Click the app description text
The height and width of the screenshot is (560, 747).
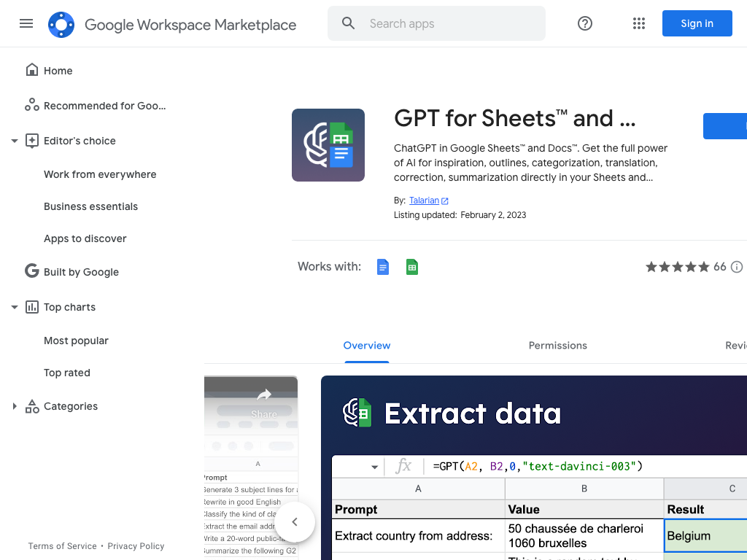tap(531, 163)
